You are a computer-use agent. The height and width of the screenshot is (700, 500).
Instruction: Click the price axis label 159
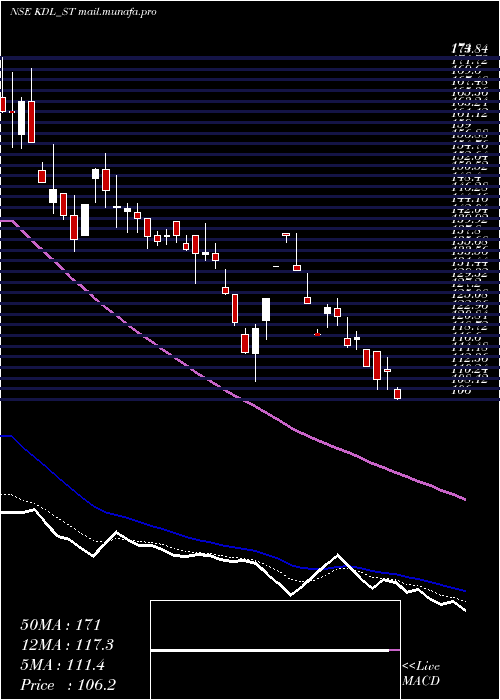pyautogui.click(x=461, y=127)
